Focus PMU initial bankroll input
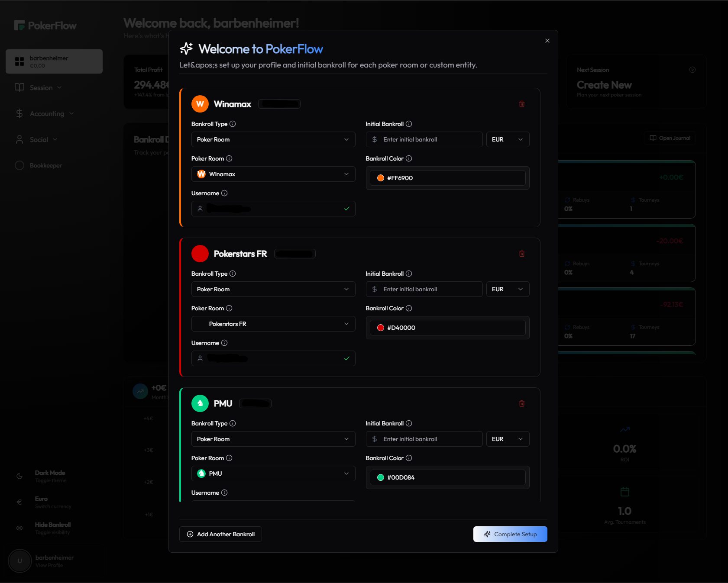This screenshot has height=583, width=728. coord(424,439)
